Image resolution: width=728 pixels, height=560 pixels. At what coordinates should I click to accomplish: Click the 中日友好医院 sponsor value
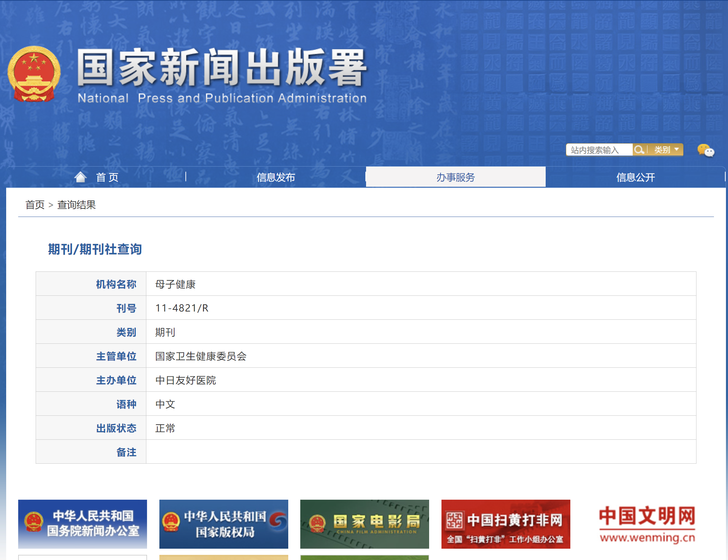click(x=185, y=380)
